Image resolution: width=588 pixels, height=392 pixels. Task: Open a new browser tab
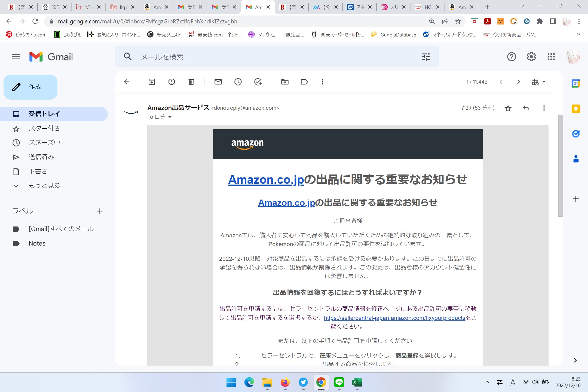tap(487, 7)
